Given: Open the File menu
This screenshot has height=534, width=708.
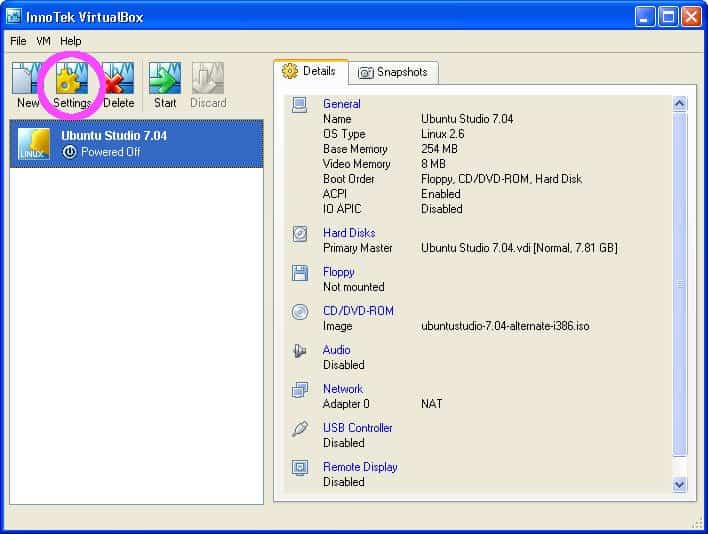Looking at the screenshot, I should click(x=18, y=41).
